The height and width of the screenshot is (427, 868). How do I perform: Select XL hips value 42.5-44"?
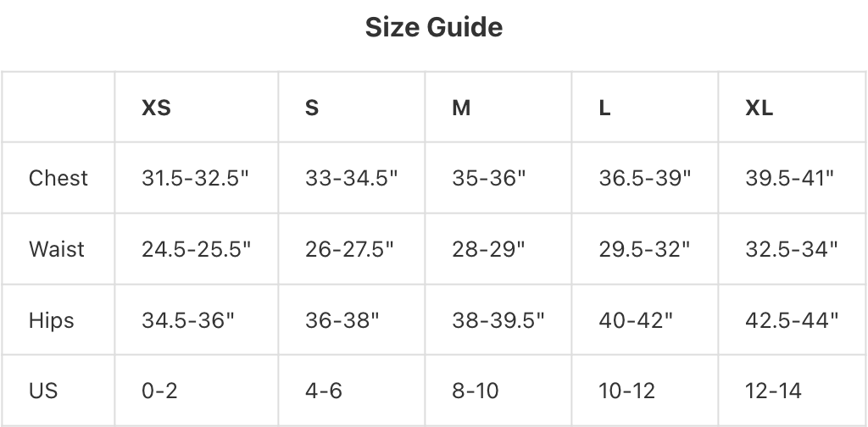(792, 320)
